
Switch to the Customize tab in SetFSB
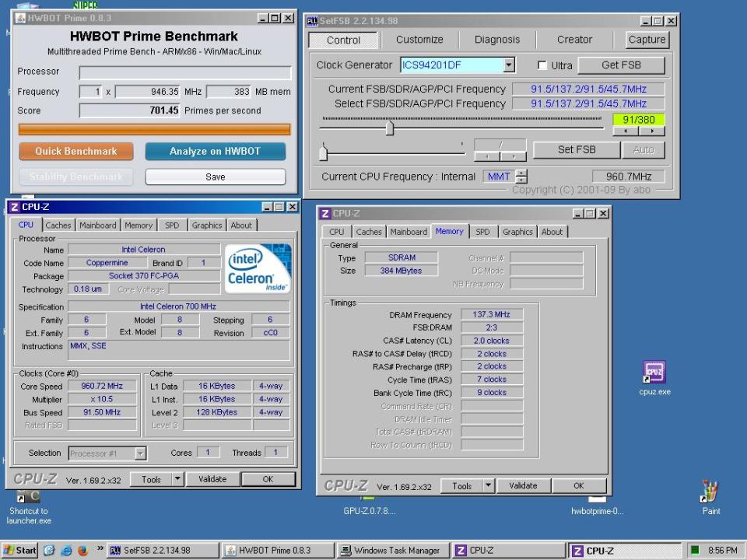[x=419, y=40]
